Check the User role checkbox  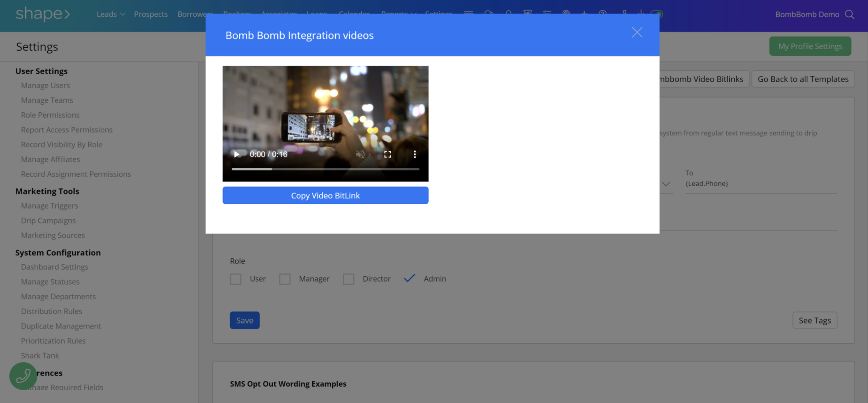pyautogui.click(x=236, y=279)
